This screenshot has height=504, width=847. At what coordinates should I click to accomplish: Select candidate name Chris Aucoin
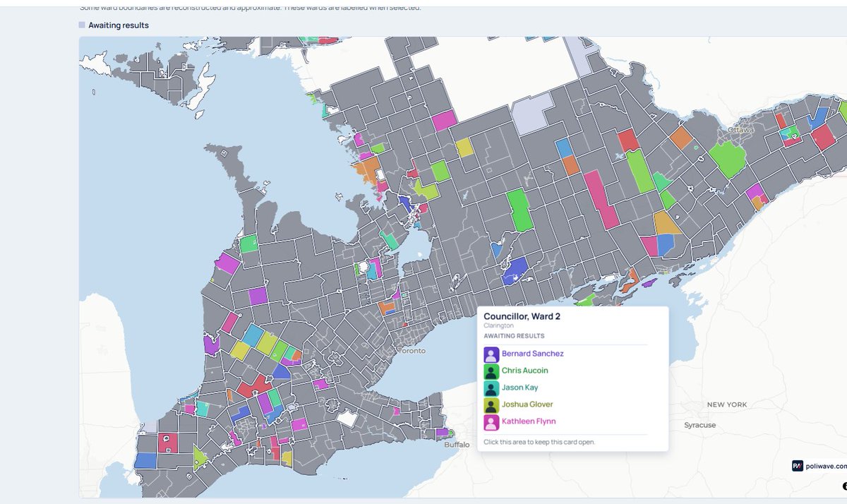point(525,371)
